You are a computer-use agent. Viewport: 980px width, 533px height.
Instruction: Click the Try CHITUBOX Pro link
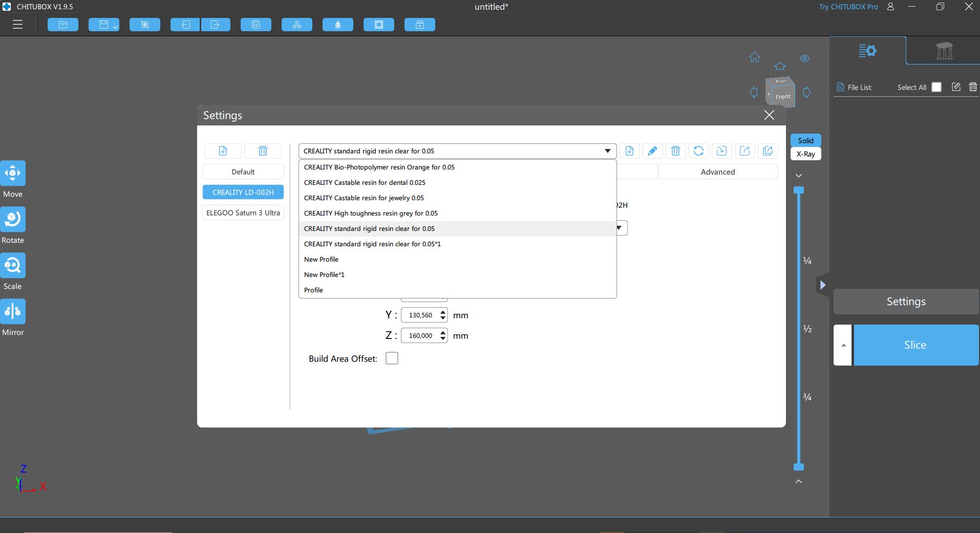click(848, 7)
